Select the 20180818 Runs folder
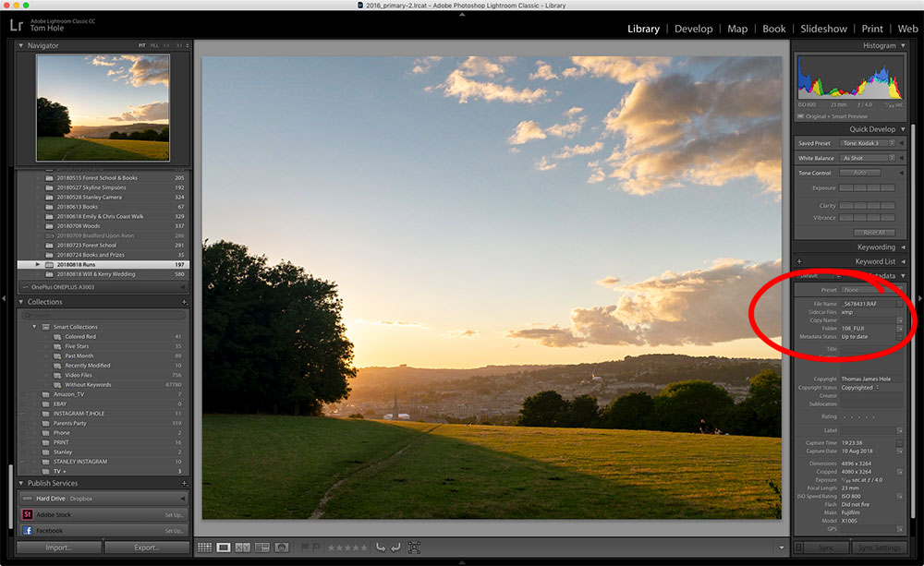 pyautogui.click(x=102, y=264)
